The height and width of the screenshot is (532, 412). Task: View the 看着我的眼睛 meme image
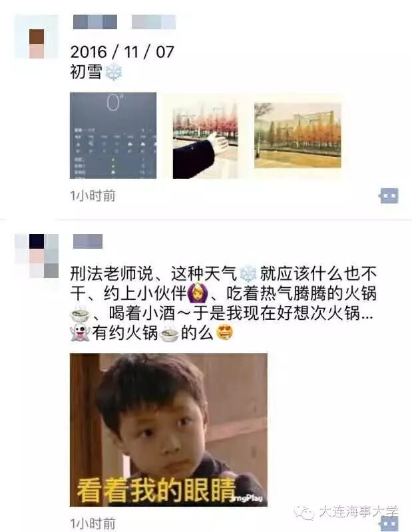(168, 430)
